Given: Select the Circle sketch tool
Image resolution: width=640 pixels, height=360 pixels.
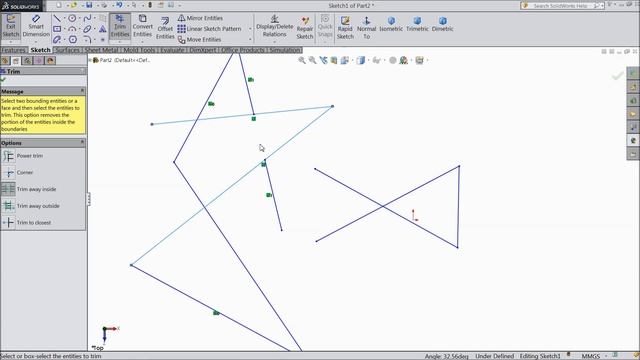Looking at the screenshot, I should pyautogui.click(x=72, y=18).
